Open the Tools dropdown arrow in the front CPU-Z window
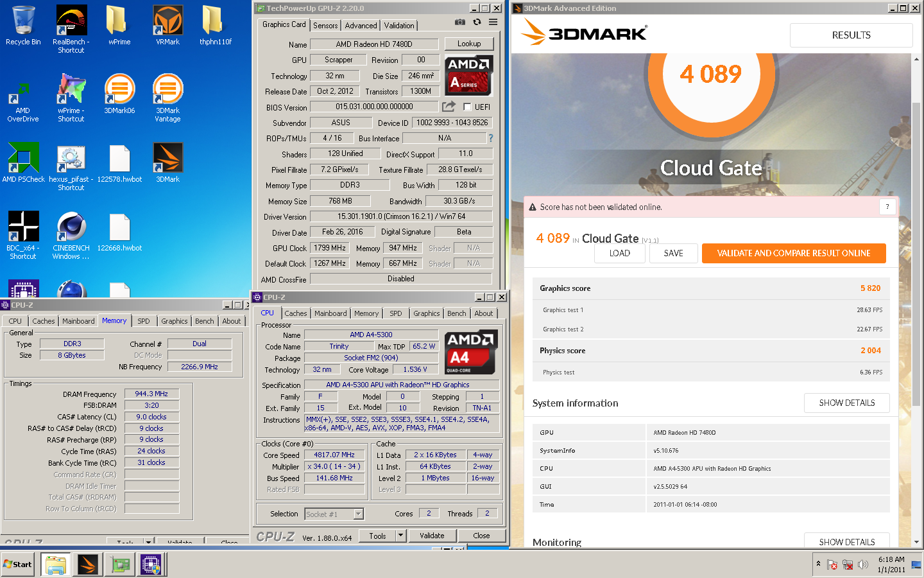 point(400,536)
